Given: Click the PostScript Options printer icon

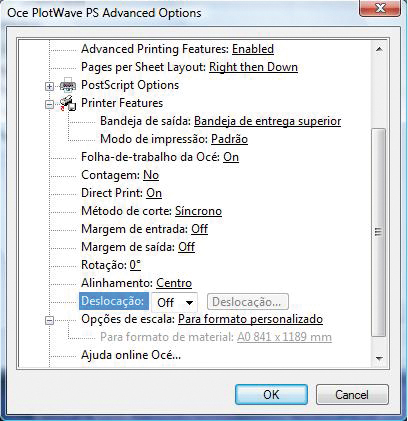Looking at the screenshot, I should tap(68, 85).
